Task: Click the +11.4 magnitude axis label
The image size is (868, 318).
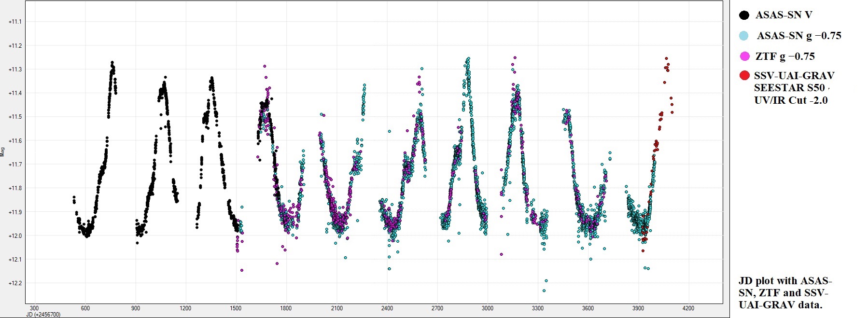Action: (x=15, y=93)
